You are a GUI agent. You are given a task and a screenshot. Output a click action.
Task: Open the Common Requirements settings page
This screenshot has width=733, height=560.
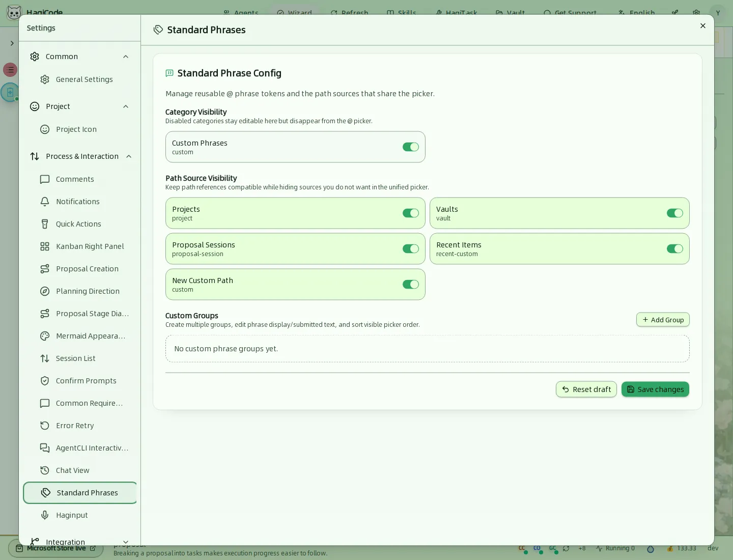(x=80, y=403)
